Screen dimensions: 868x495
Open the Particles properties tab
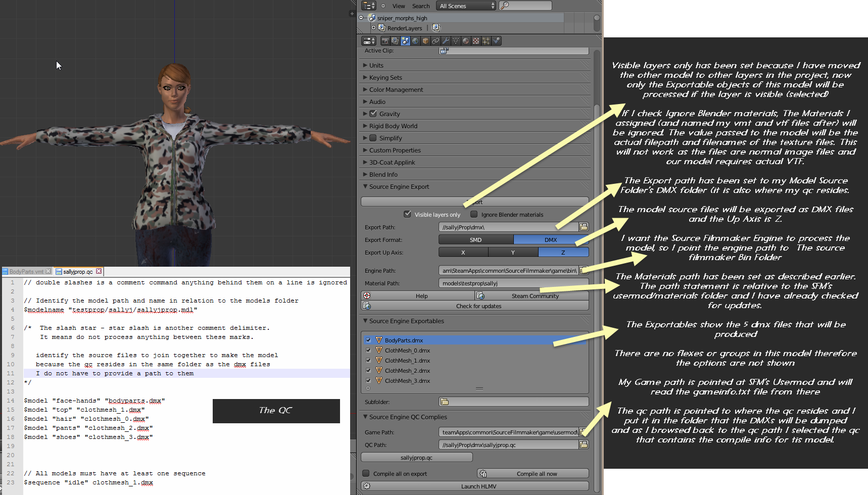pyautogui.click(x=486, y=41)
